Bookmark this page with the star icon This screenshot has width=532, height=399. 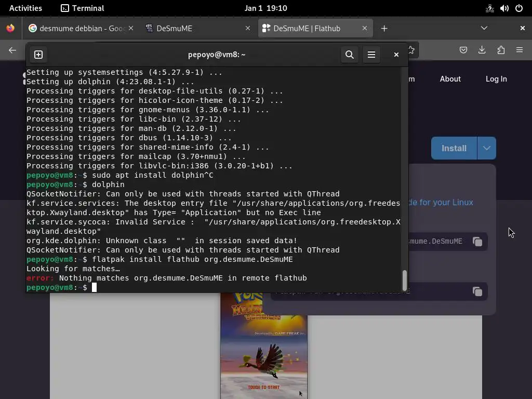coord(411,50)
